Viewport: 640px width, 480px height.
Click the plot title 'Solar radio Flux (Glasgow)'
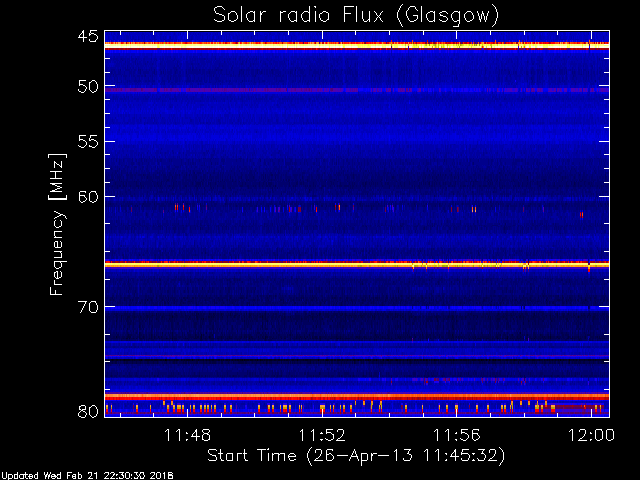point(356,16)
